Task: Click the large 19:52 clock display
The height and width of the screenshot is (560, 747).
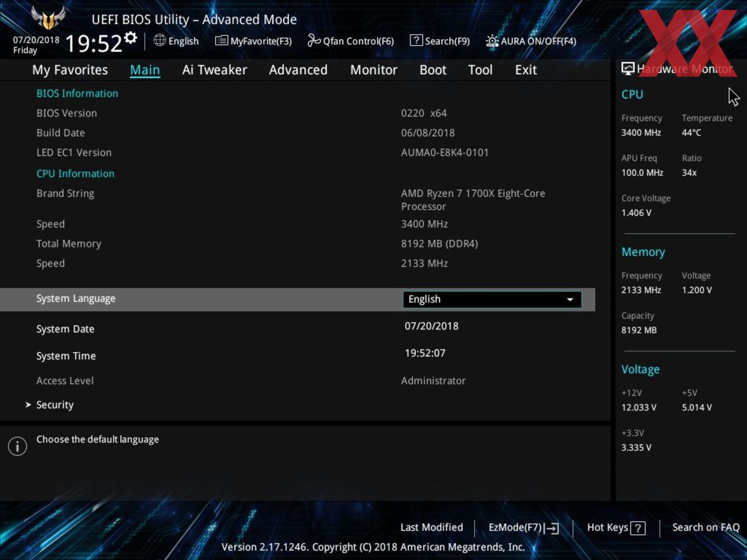Action: tap(93, 43)
